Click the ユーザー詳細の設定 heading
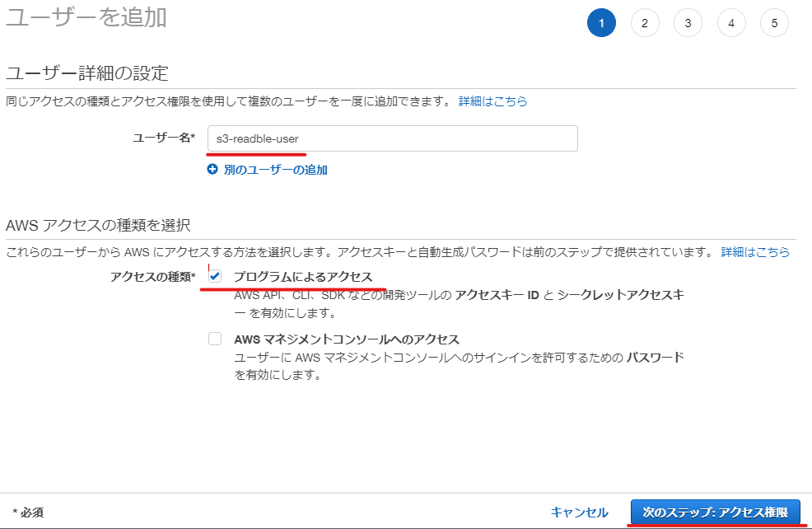The image size is (812, 529). point(87,73)
